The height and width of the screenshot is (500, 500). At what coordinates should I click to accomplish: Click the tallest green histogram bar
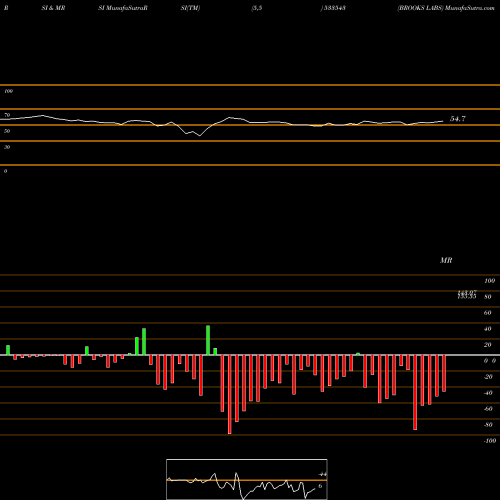[x=208, y=340]
